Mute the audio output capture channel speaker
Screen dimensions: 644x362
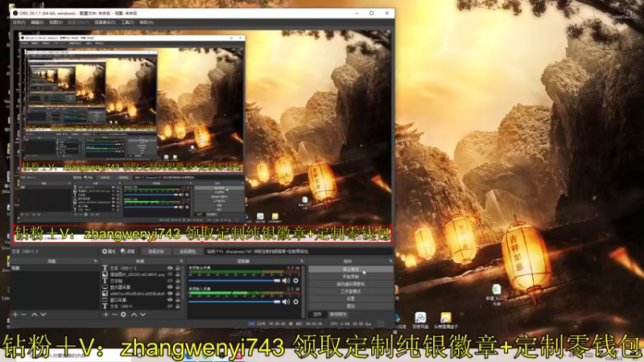[286, 281]
